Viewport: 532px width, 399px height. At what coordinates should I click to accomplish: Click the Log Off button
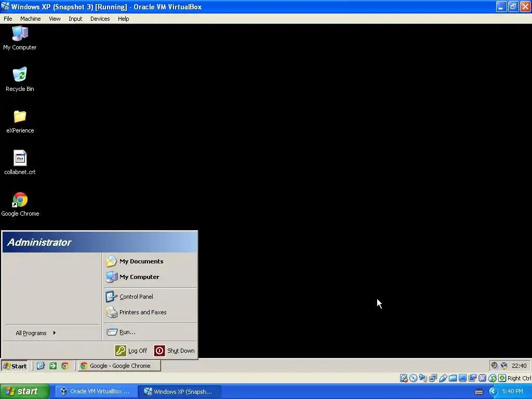tap(131, 351)
